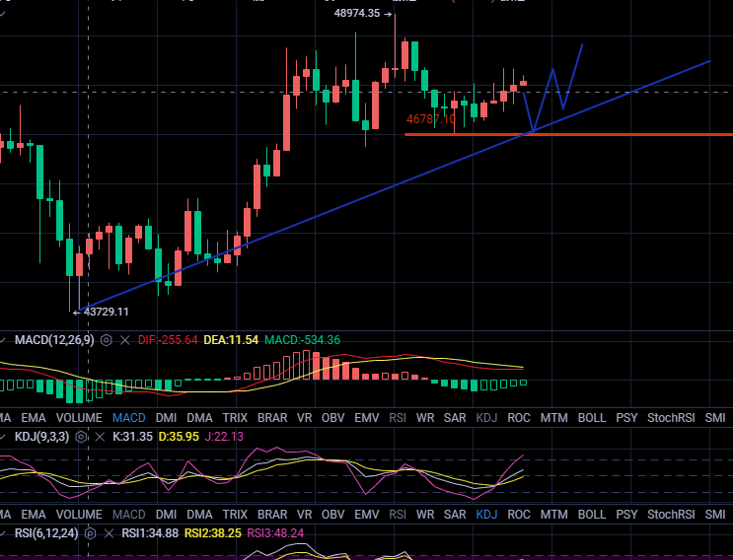This screenshot has width=733, height=560.
Task: Select MTM in tab row beneath KDJ panel
Action: [554, 515]
